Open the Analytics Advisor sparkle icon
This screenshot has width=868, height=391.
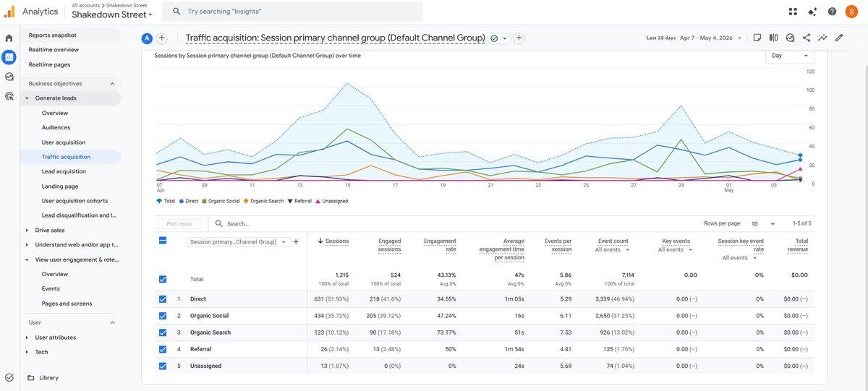point(813,12)
